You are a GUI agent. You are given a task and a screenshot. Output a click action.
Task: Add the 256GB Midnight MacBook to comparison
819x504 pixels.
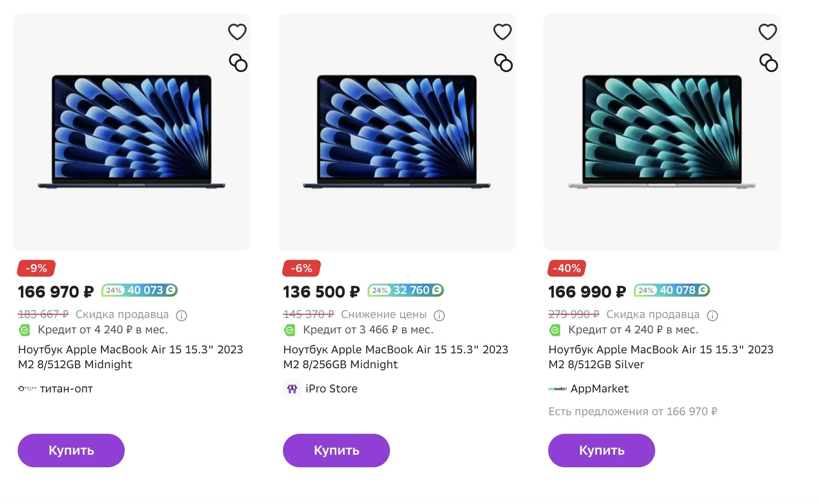tap(503, 63)
